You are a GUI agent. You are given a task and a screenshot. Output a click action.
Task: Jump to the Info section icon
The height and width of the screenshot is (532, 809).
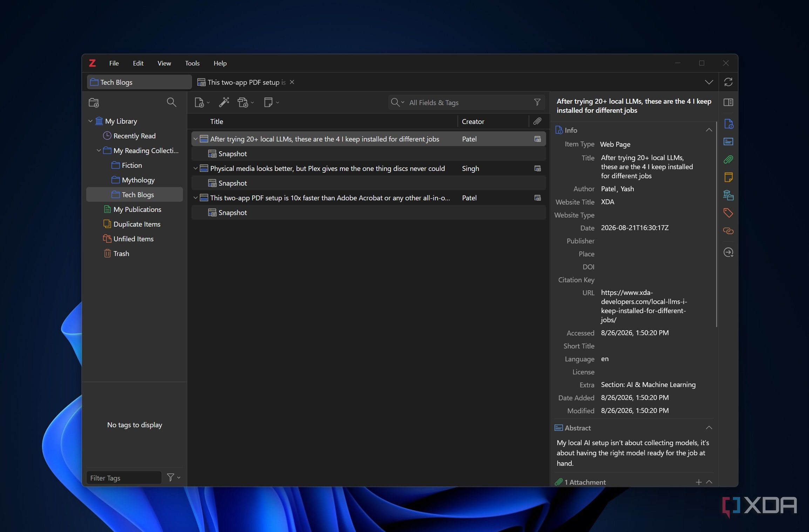728,124
